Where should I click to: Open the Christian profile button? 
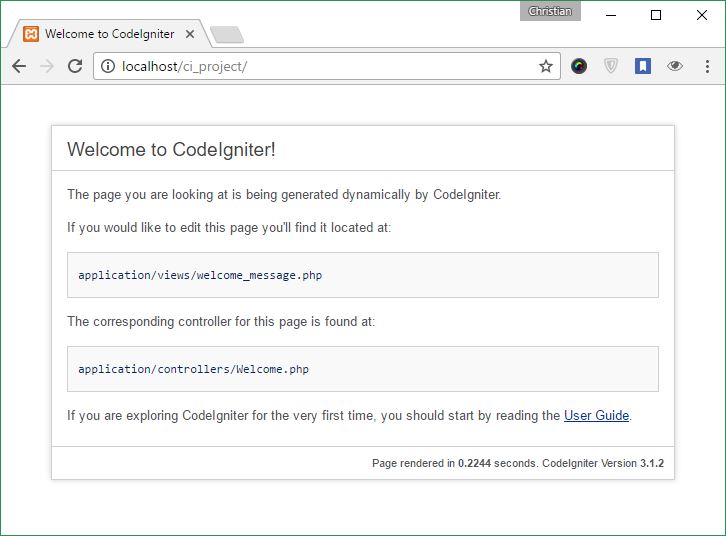(x=550, y=11)
